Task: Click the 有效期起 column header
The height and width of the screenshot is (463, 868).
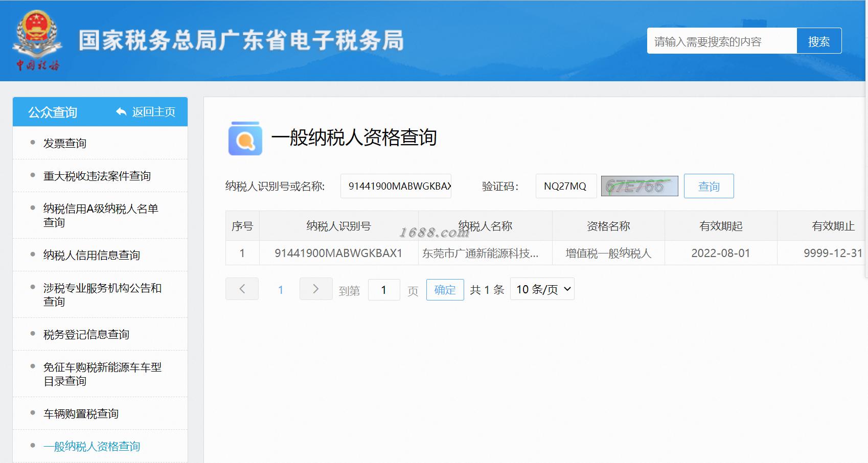Action: pyautogui.click(x=721, y=226)
